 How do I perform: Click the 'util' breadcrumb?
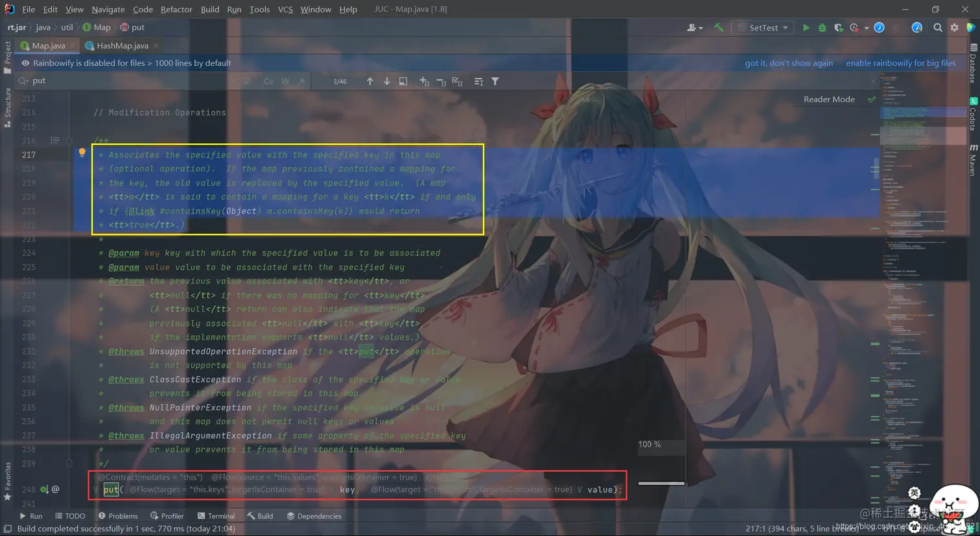pos(67,27)
